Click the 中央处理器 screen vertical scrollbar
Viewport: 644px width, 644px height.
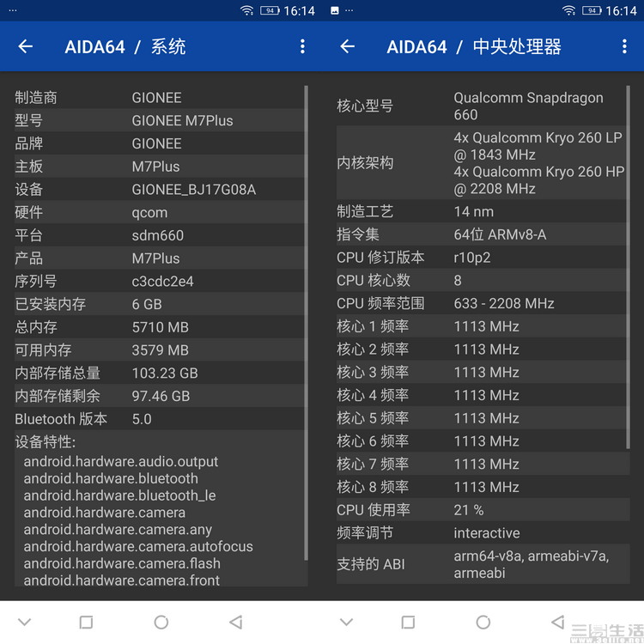coord(628,267)
